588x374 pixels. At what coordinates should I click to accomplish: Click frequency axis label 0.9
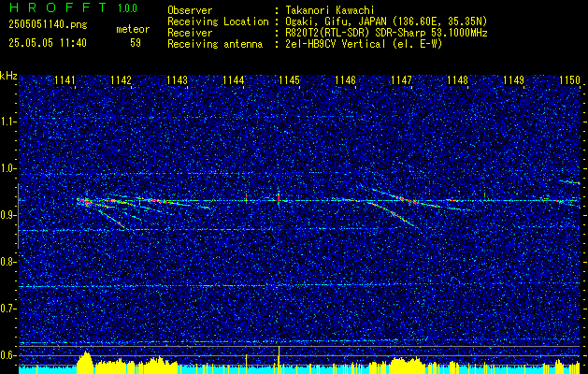pos(7,215)
